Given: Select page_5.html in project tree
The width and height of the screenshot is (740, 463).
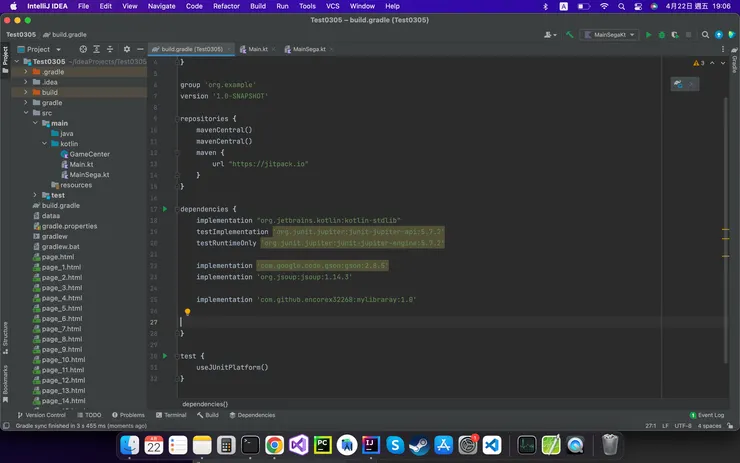Looking at the screenshot, I should coord(61,308).
